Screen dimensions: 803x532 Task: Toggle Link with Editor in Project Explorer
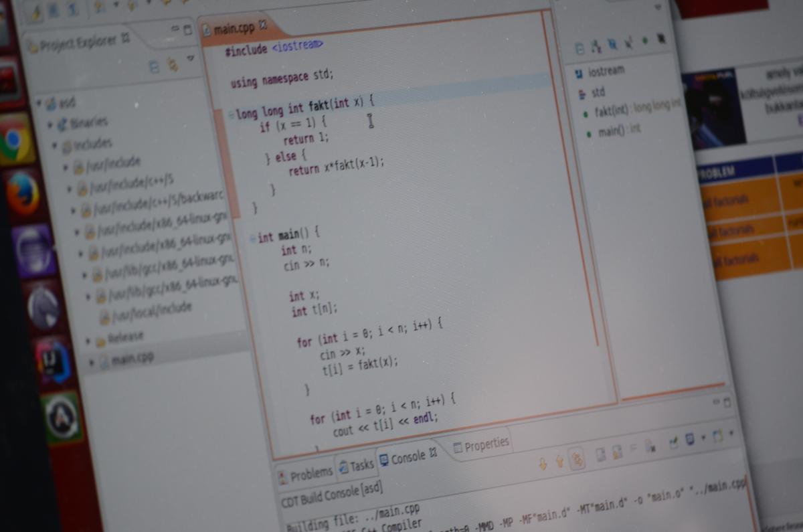point(172,64)
